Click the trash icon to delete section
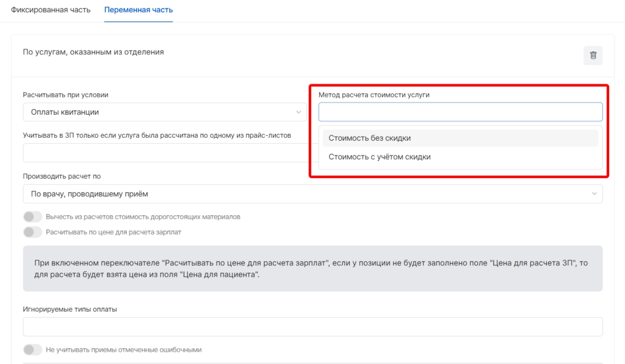 pyautogui.click(x=593, y=55)
